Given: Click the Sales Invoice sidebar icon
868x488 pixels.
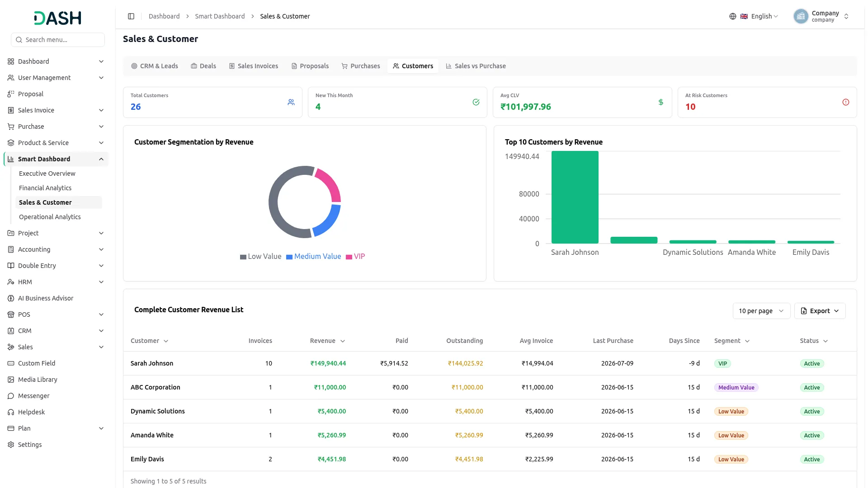Looking at the screenshot, I should point(11,110).
